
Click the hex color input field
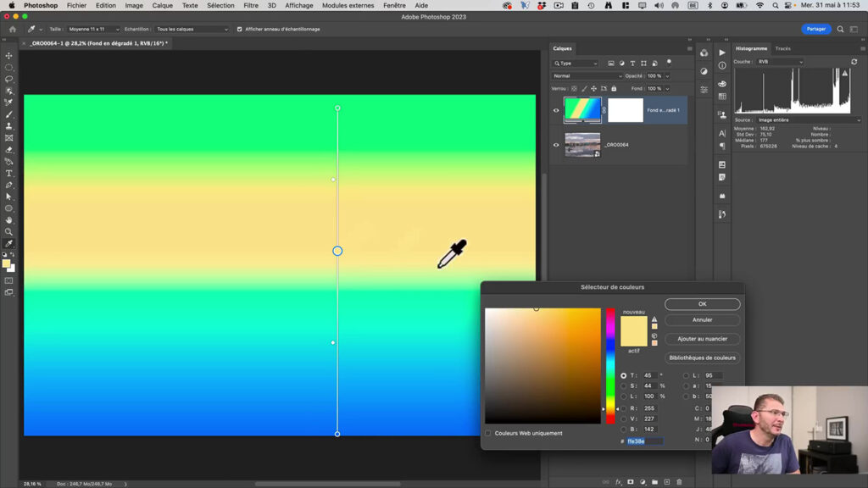644,441
